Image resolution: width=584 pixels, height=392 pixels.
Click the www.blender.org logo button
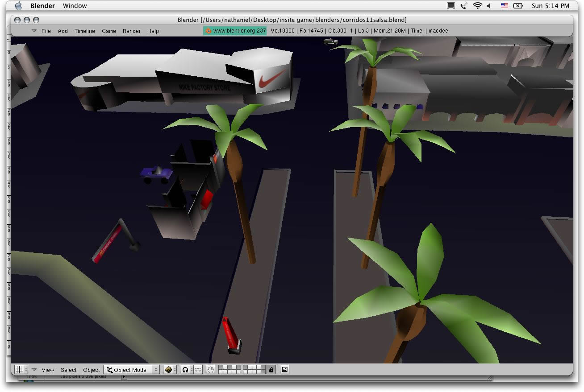point(235,31)
